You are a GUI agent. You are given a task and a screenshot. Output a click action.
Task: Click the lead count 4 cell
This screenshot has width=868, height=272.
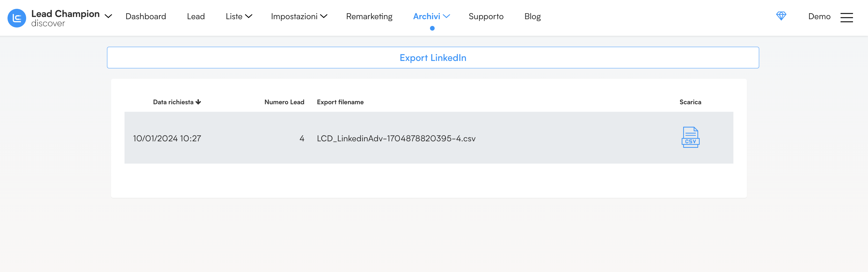point(302,138)
